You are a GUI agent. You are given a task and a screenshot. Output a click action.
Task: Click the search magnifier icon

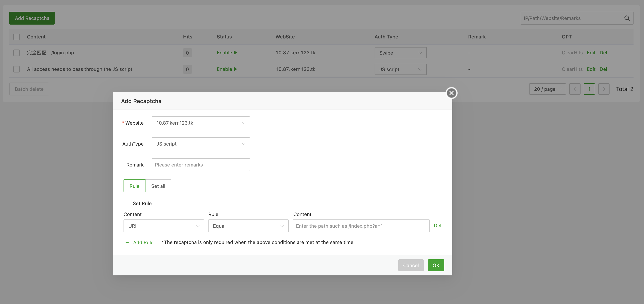[x=627, y=18]
